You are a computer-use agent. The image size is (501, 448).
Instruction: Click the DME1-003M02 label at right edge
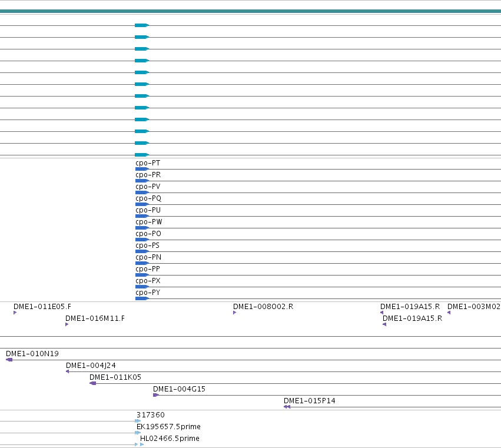tap(474, 307)
